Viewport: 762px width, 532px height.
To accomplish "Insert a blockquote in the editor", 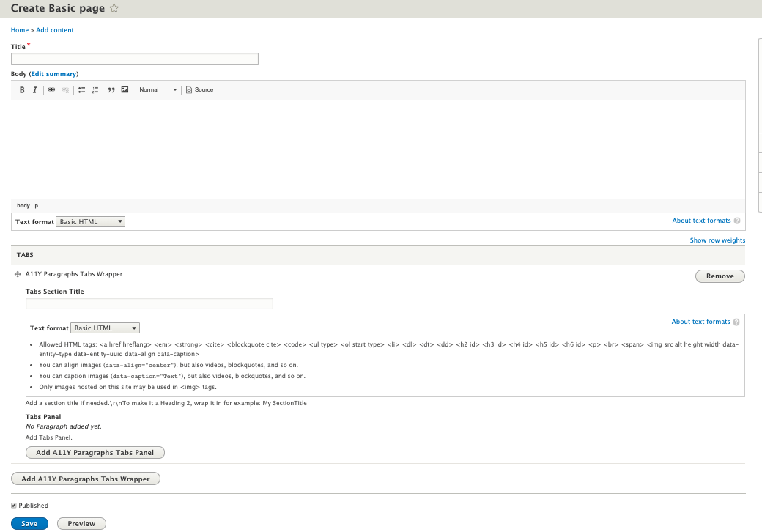I will 111,89.
